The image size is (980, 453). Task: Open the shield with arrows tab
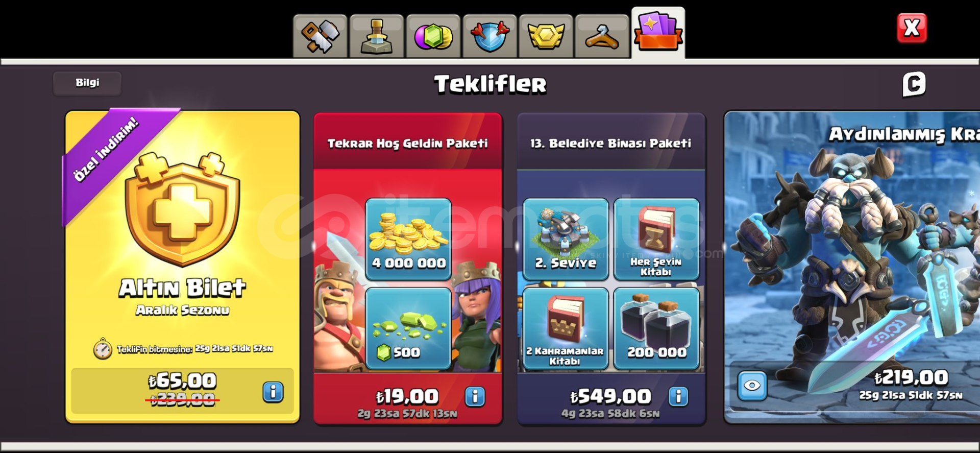[x=489, y=36]
